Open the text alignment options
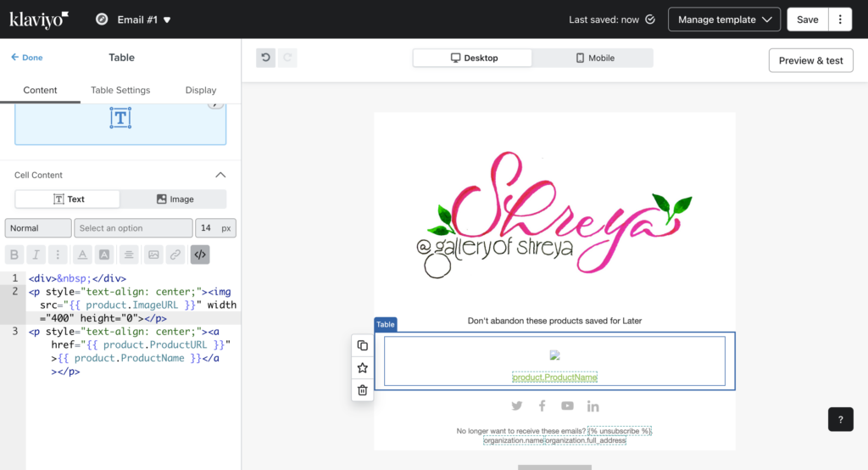Image resolution: width=868 pixels, height=470 pixels. [129, 255]
